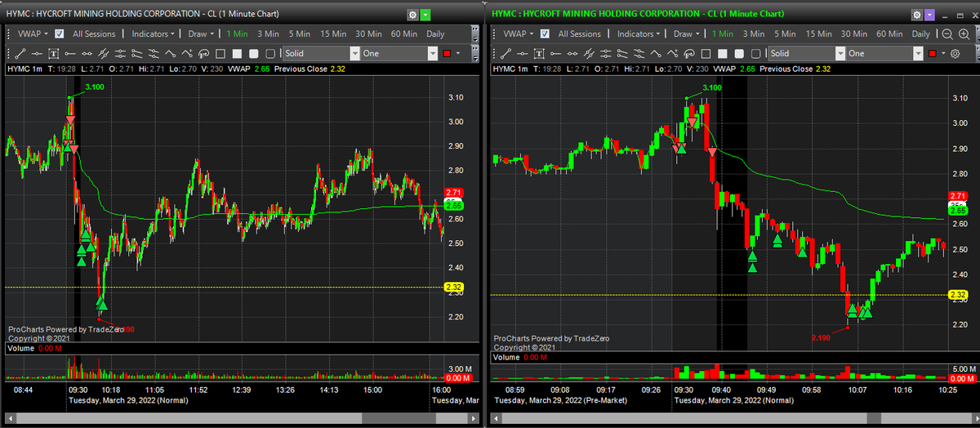This screenshot has height=428, width=980.
Task: Click All Sessions in right chart
Action: pos(579,33)
